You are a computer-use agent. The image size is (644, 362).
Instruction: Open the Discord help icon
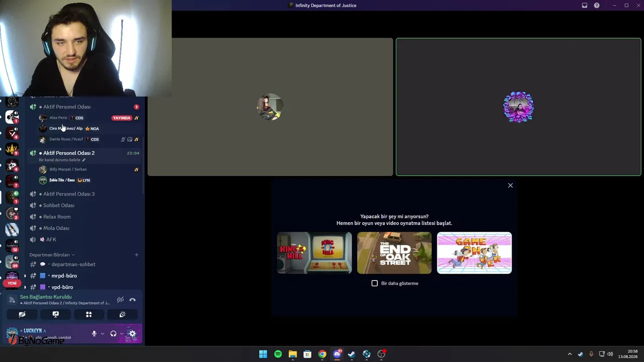(x=597, y=6)
